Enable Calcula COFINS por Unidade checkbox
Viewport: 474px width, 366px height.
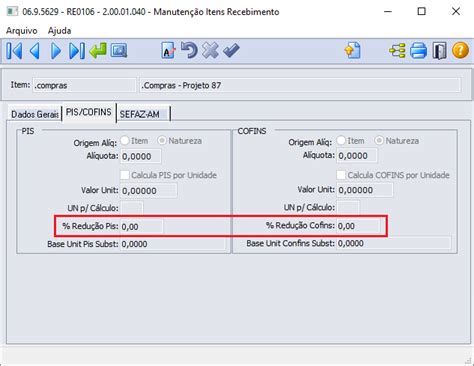click(341, 175)
